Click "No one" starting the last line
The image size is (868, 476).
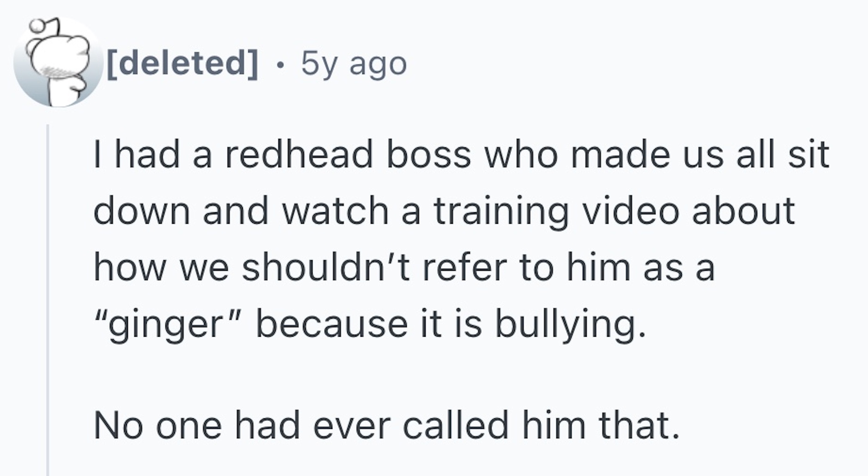click(x=158, y=425)
